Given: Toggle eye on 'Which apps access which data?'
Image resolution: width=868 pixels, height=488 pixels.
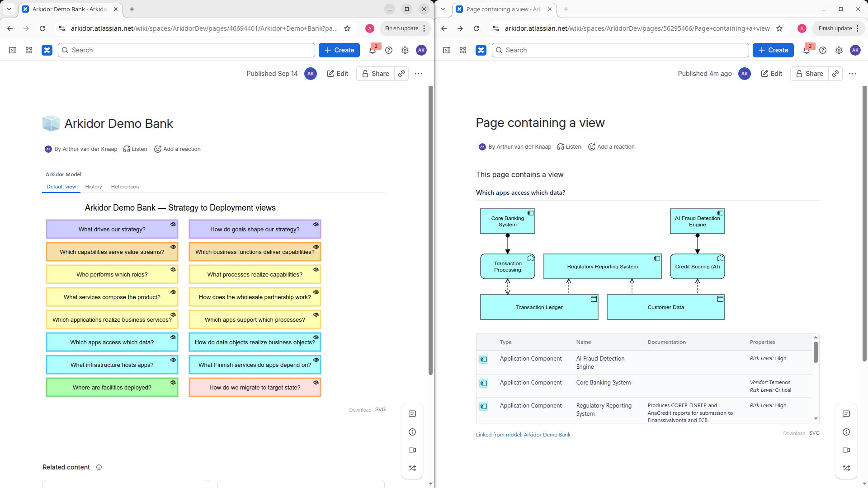Looking at the screenshot, I should pos(173,338).
